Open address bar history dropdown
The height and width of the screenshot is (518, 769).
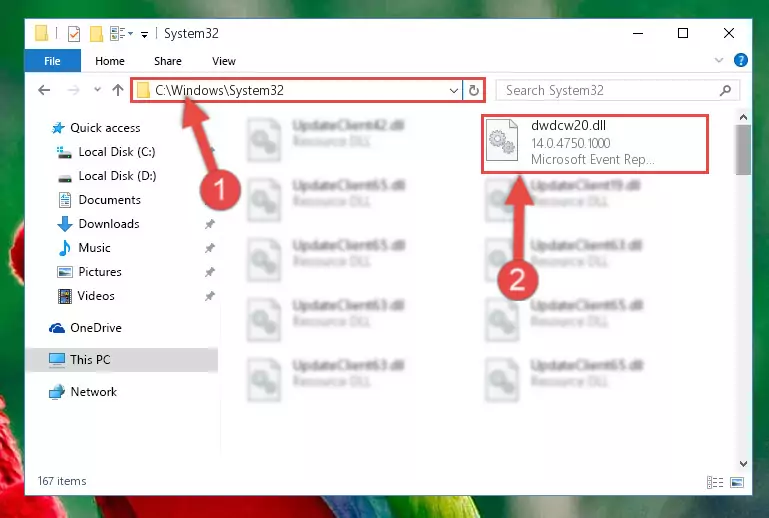tap(454, 90)
